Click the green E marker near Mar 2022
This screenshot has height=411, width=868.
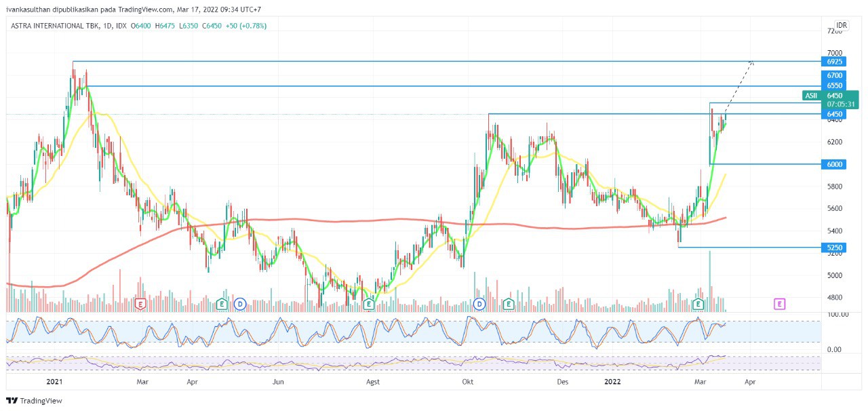(x=698, y=304)
